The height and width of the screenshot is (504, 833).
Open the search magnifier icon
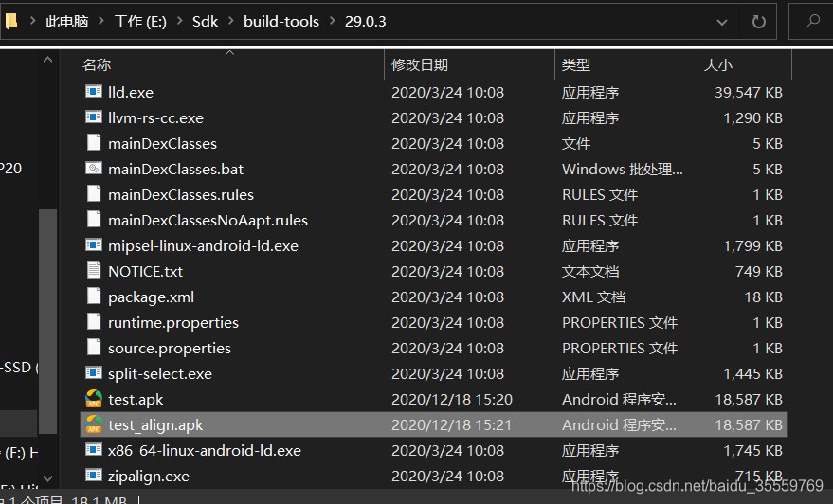point(812,22)
